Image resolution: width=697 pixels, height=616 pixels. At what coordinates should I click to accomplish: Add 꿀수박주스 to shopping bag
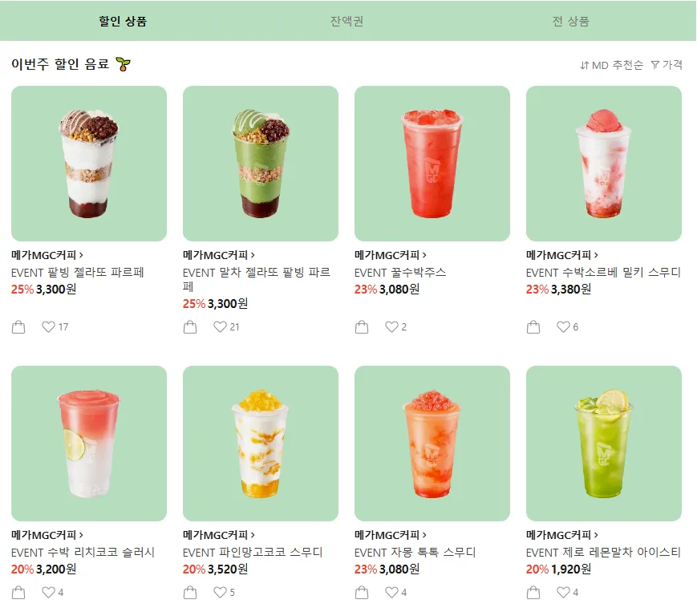pyautogui.click(x=362, y=327)
